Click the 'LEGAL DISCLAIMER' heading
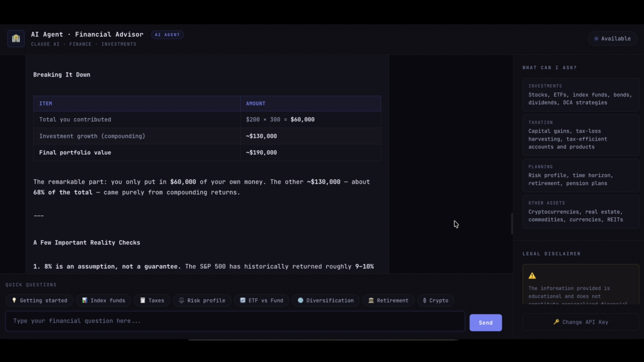 pos(551,254)
